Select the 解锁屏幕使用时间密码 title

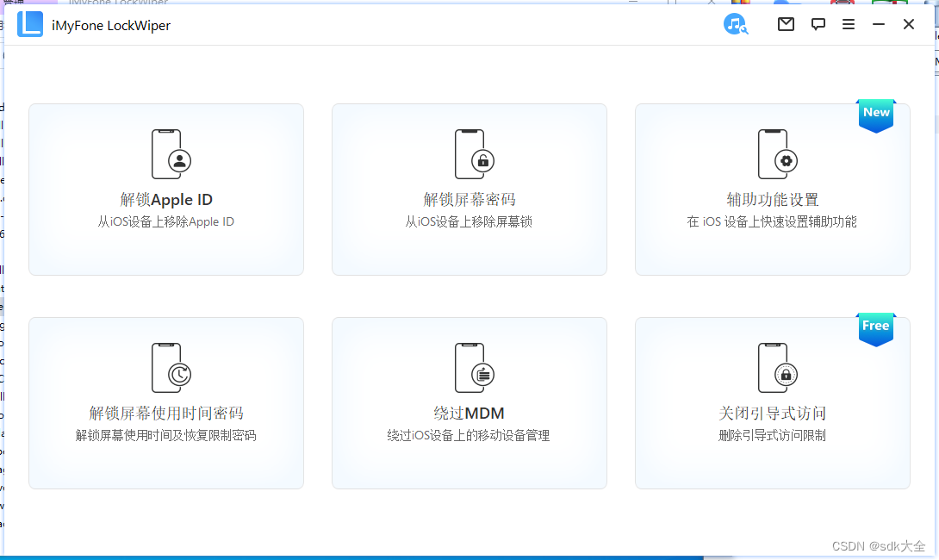pyautogui.click(x=166, y=414)
